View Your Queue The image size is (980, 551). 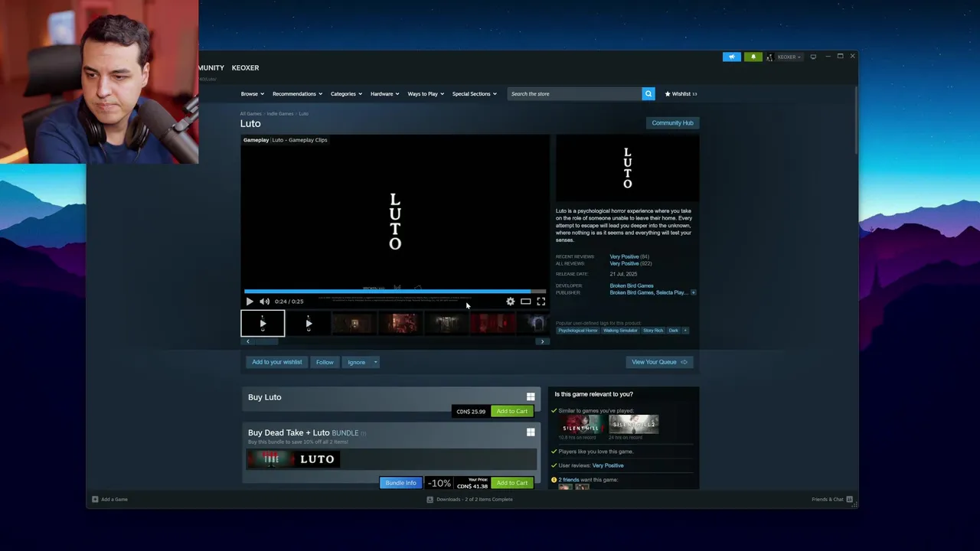tap(659, 362)
